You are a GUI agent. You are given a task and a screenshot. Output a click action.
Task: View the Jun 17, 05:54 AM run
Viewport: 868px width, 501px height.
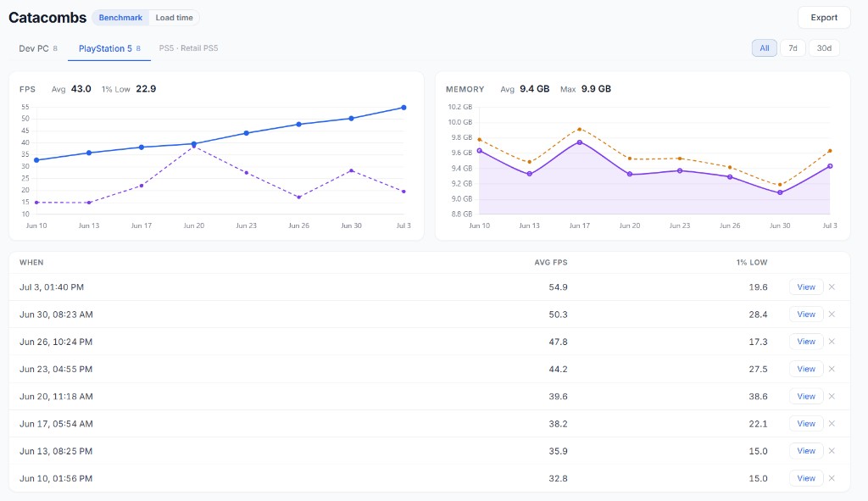tap(806, 424)
